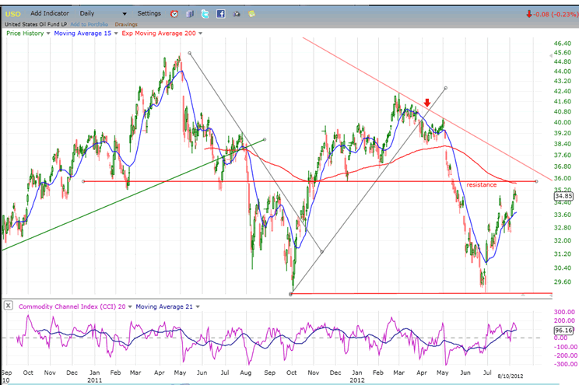
Task: Select upper endpoint of green trendline
Action: 265,139
